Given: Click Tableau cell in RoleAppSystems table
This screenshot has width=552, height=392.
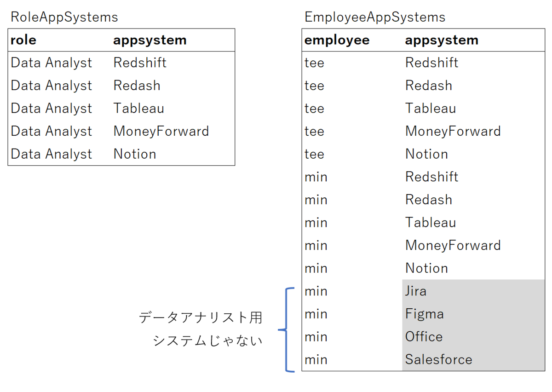Looking at the screenshot, I should tap(139, 108).
